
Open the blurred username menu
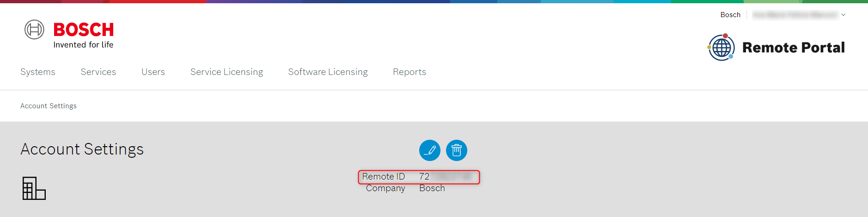795,15
